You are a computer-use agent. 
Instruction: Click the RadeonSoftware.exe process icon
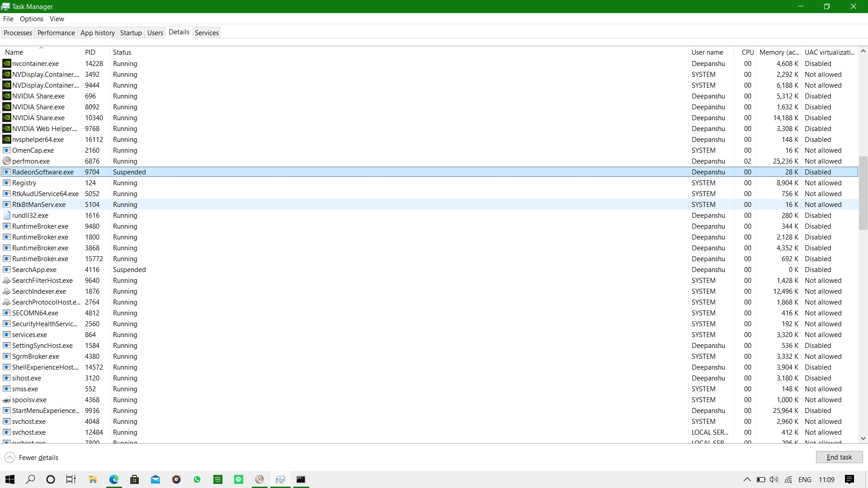pyautogui.click(x=6, y=172)
